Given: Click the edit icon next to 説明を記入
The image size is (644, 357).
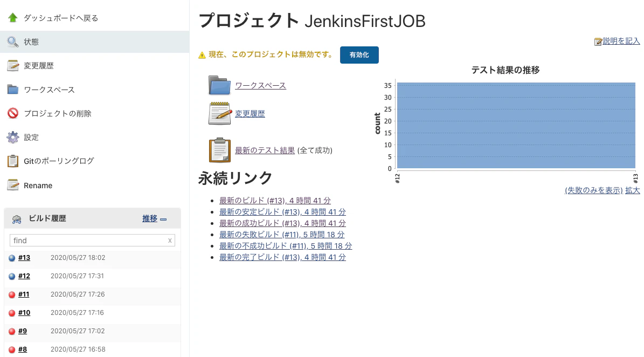Looking at the screenshot, I should [598, 42].
